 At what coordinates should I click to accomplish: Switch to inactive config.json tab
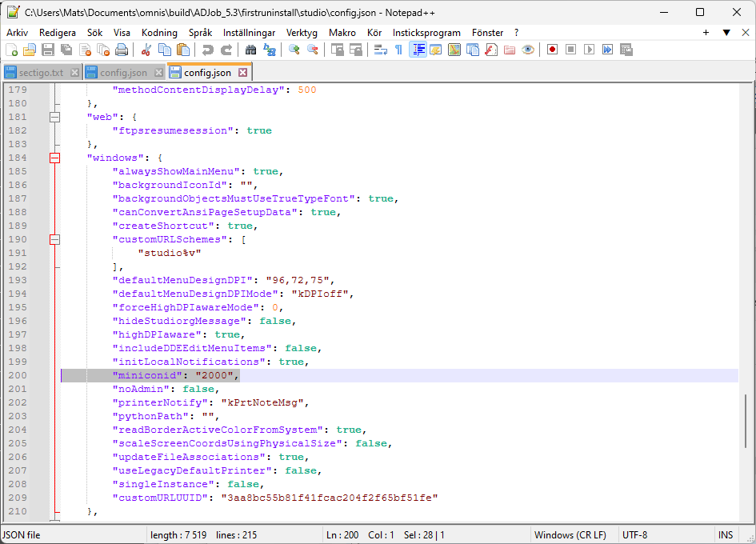(x=123, y=73)
